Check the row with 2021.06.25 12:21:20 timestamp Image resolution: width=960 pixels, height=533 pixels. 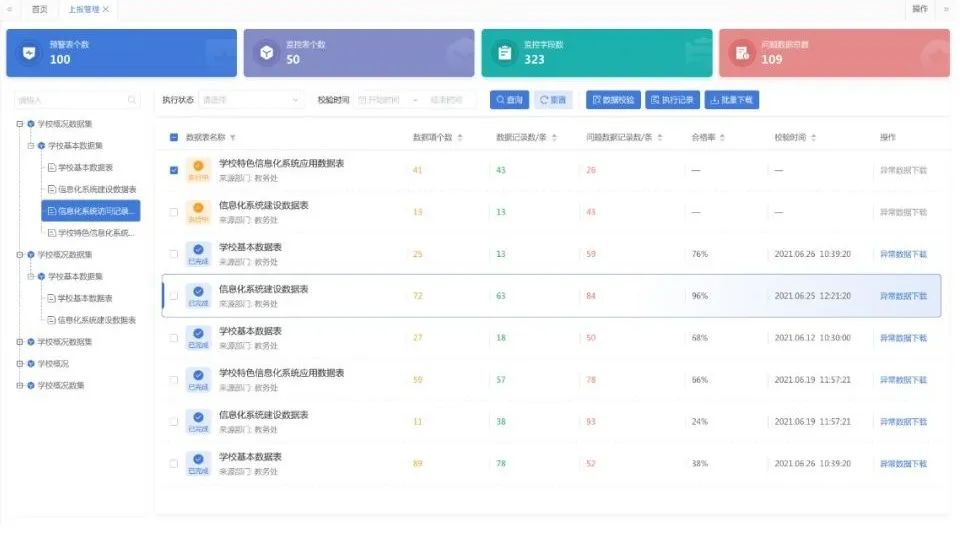point(174,296)
